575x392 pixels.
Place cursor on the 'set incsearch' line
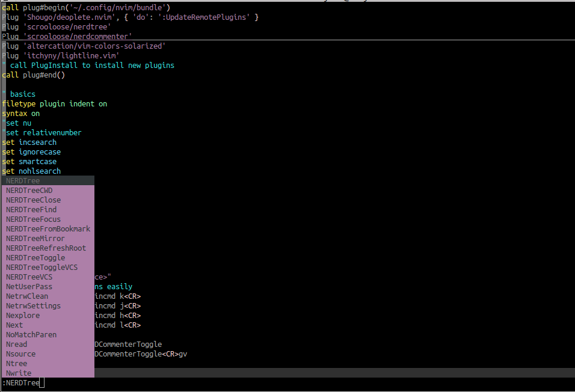coord(29,142)
